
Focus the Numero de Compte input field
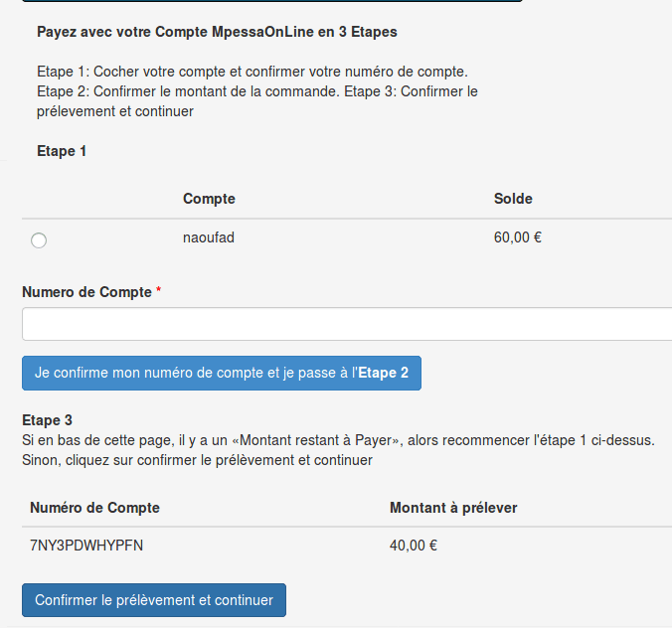347,324
